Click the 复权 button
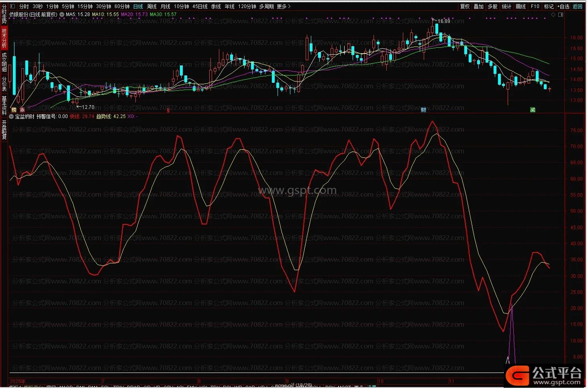This screenshot has height=389, width=588. point(465,6)
